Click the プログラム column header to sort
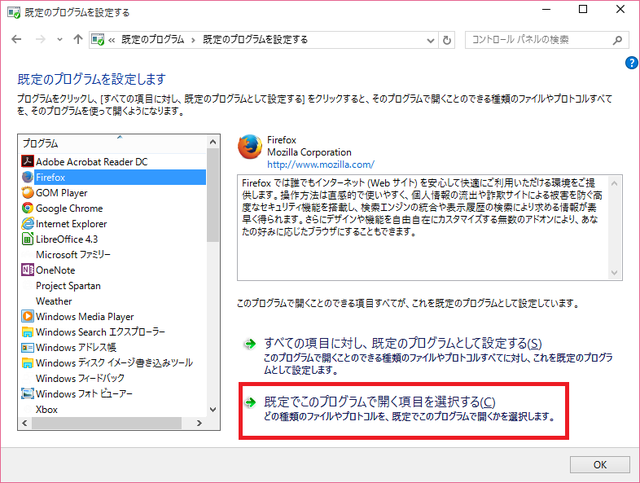Viewport: 640px width, 483px height. pyautogui.click(x=113, y=143)
